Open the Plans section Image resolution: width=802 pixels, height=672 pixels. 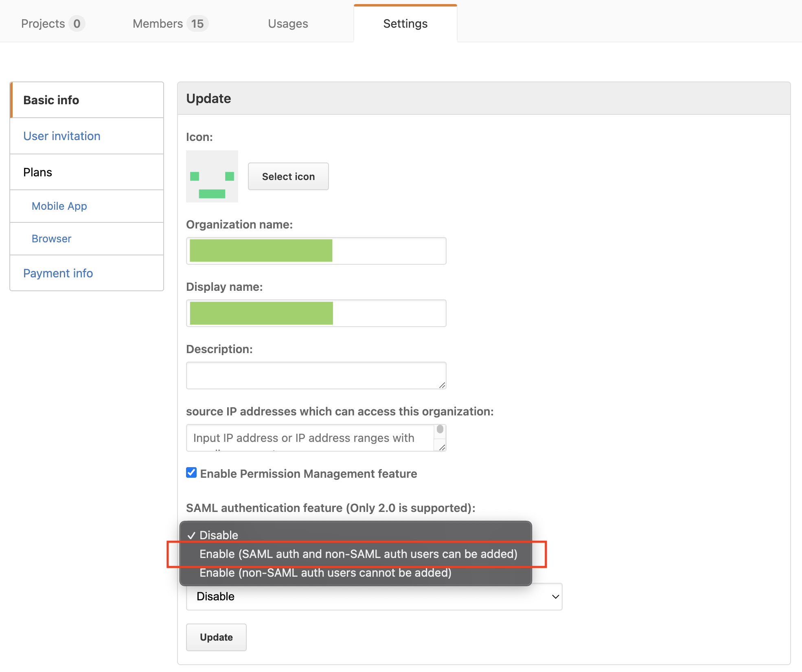(87, 172)
